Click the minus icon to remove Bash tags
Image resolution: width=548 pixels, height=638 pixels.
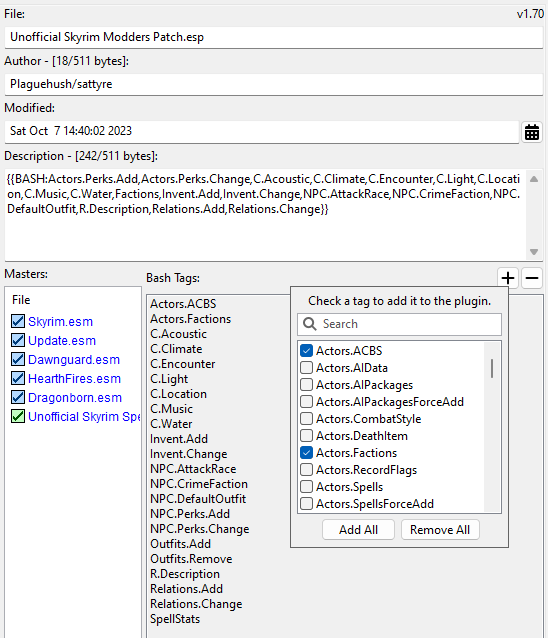[532, 278]
